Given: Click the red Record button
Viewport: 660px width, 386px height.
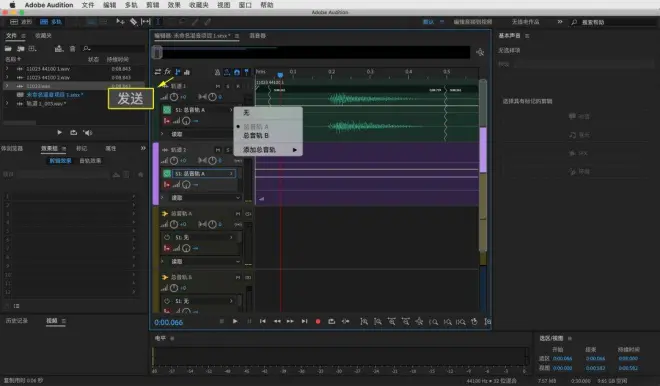Looking at the screenshot, I should pyautogui.click(x=318, y=322).
